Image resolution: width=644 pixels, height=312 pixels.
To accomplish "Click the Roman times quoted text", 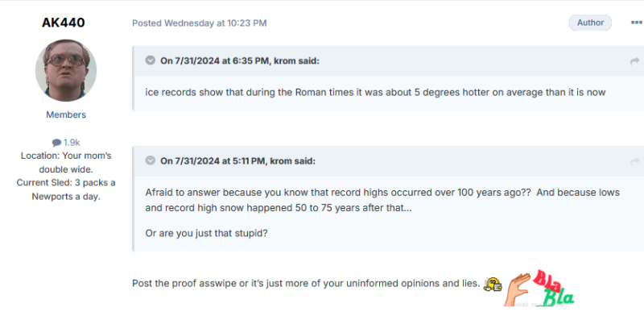I will pos(375,92).
